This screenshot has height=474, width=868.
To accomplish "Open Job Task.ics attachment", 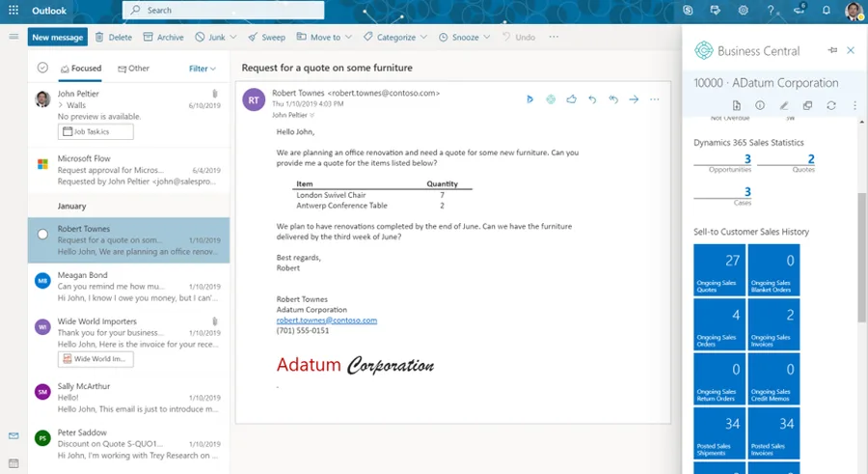I will pyautogui.click(x=95, y=131).
